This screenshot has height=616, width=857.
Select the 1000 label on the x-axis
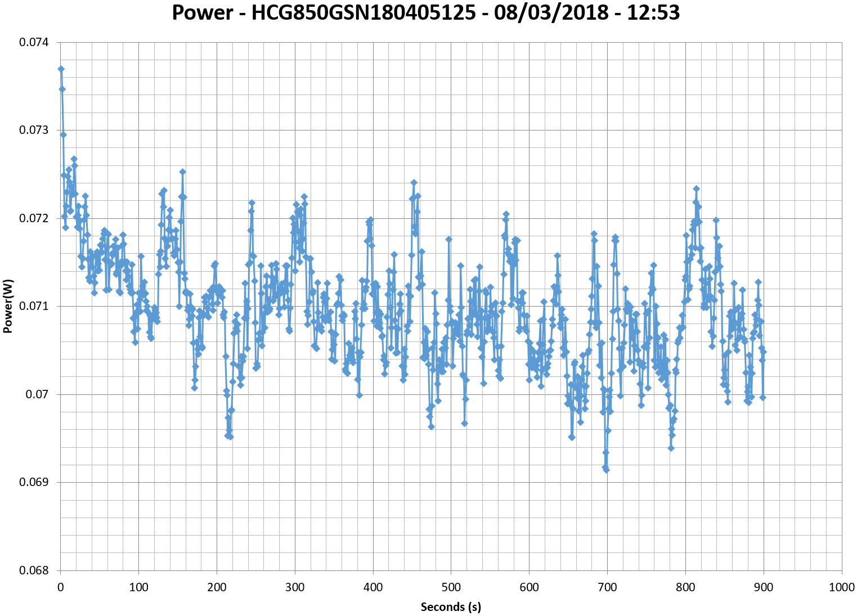click(x=842, y=587)
